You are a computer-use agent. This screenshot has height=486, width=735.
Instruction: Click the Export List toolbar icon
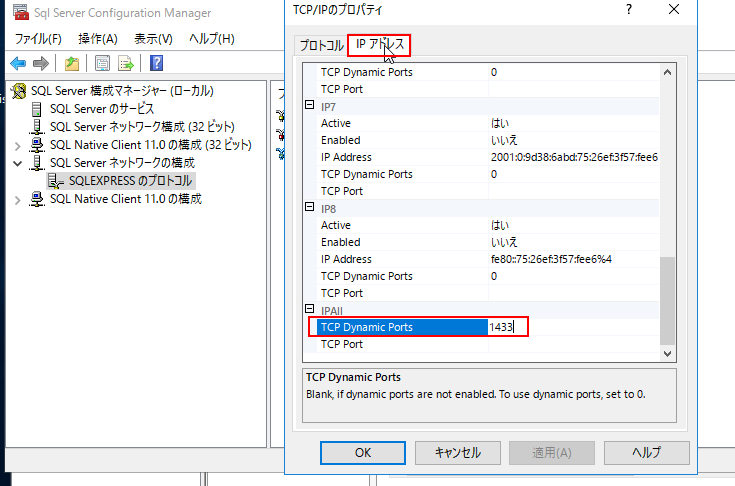pyautogui.click(x=127, y=64)
